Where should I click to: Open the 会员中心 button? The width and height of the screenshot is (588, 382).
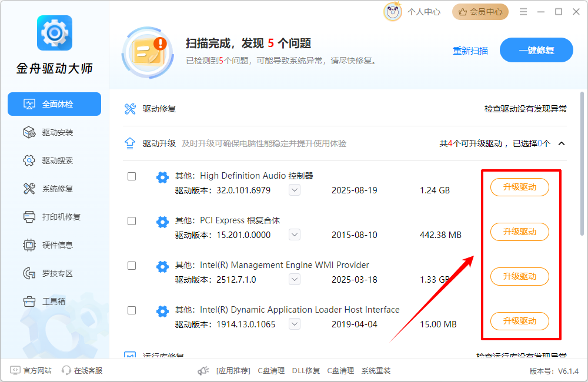point(480,12)
